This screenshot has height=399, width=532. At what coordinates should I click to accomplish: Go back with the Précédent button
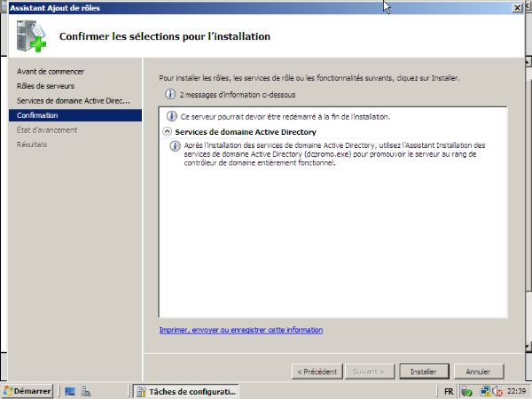pos(317,372)
